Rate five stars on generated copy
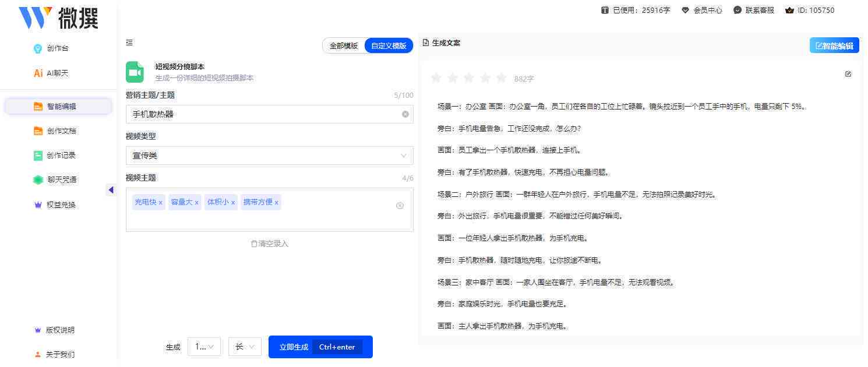This screenshot has height=367, width=868. point(501,77)
